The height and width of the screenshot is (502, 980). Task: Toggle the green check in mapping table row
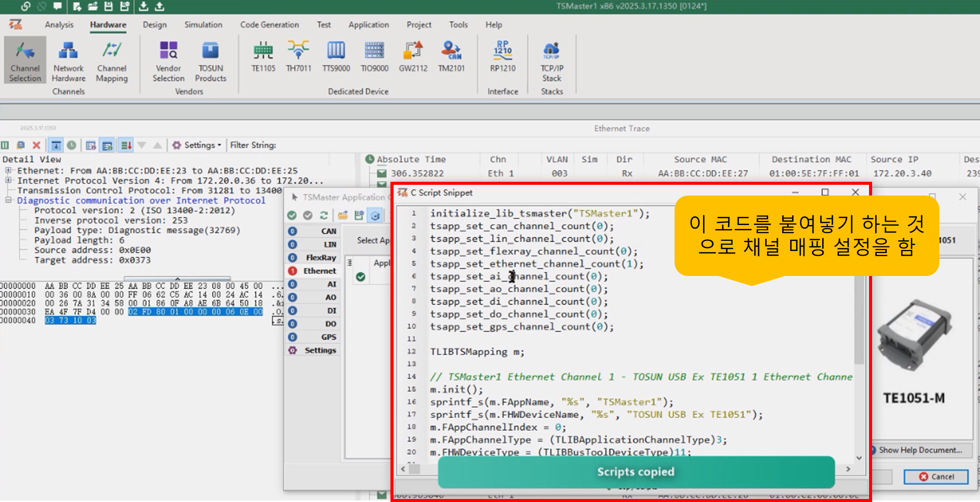click(360, 277)
